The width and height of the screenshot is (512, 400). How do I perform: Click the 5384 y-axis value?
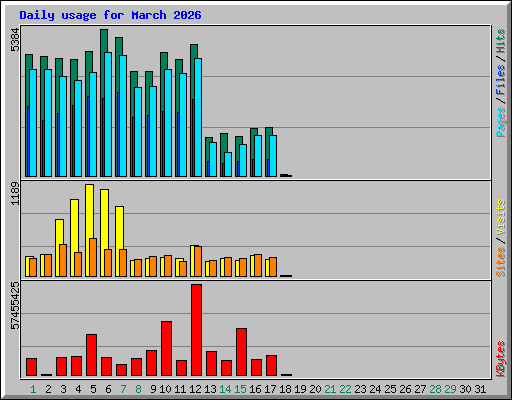[15, 40]
